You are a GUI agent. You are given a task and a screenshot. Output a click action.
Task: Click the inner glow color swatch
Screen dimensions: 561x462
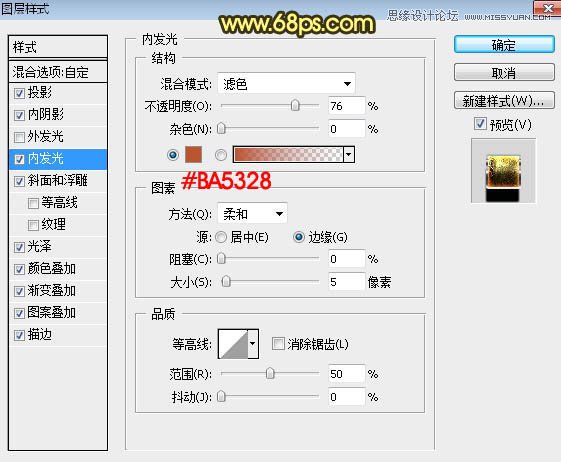click(x=193, y=155)
